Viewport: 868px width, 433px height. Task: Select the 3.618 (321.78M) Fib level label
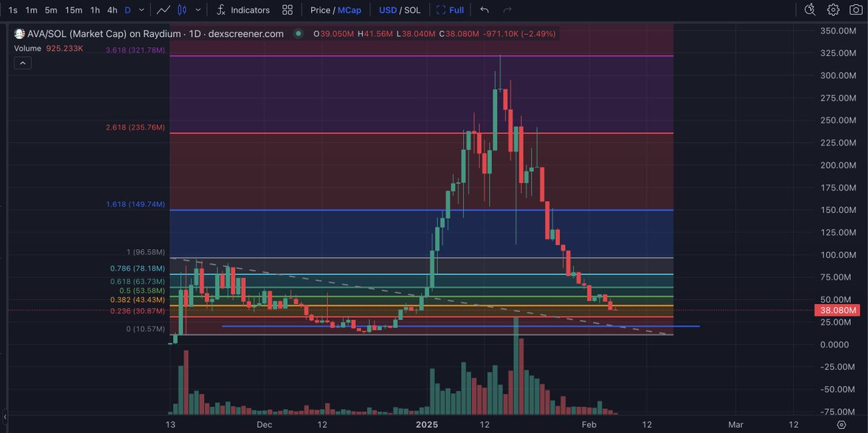tap(136, 50)
